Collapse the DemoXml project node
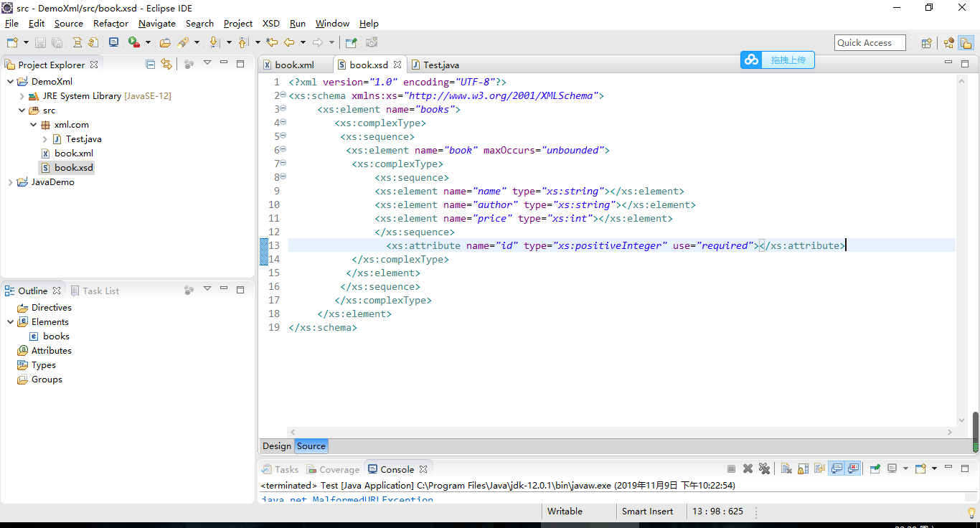The height and width of the screenshot is (528, 980). pyautogui.click(x=10, y=82)
